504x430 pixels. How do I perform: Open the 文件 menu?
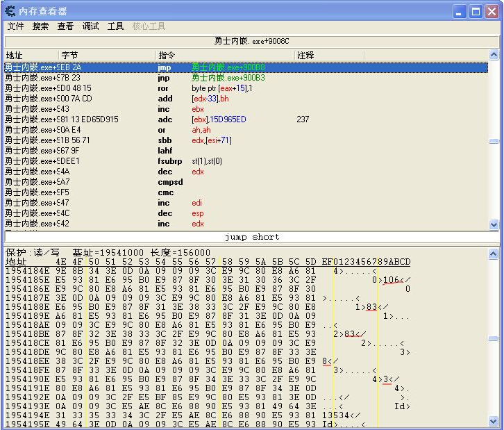coord(15,26)
